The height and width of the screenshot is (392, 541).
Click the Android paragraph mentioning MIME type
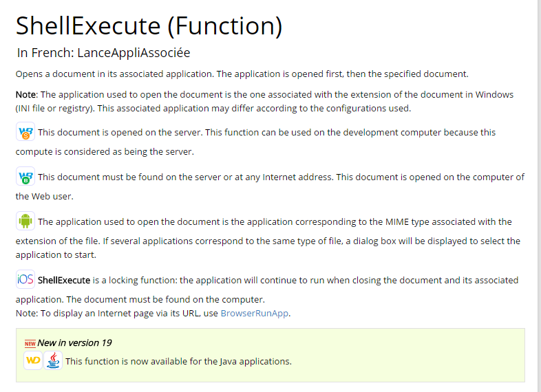(x=275, y=221)
